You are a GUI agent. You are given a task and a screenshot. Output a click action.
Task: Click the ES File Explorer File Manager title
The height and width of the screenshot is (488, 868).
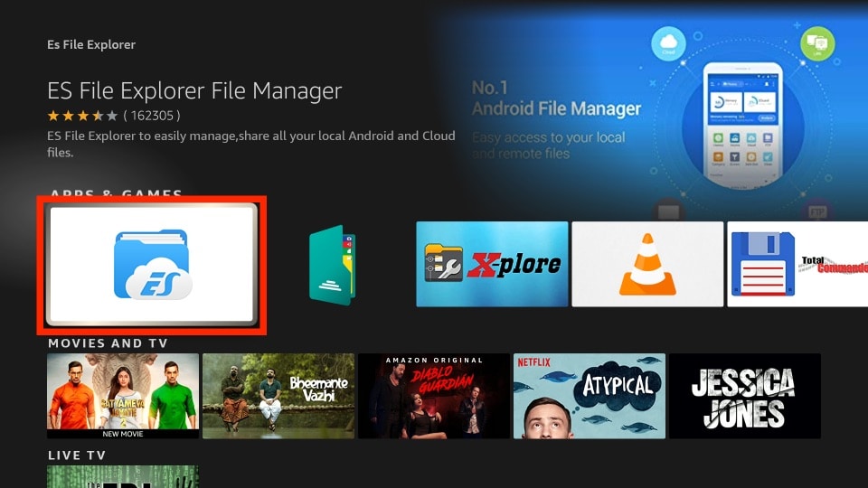[x=194, y=90]
